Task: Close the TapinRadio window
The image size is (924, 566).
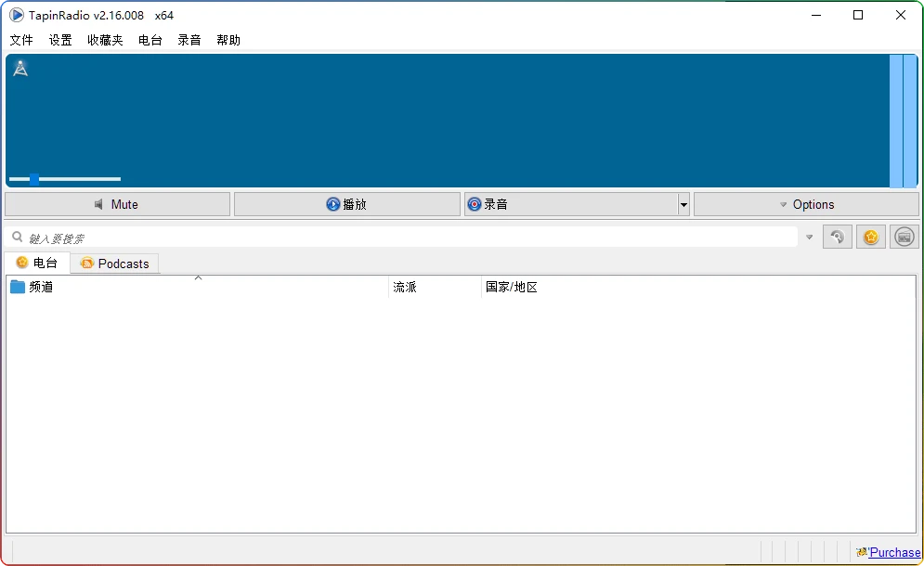Action: pos(901,16)
